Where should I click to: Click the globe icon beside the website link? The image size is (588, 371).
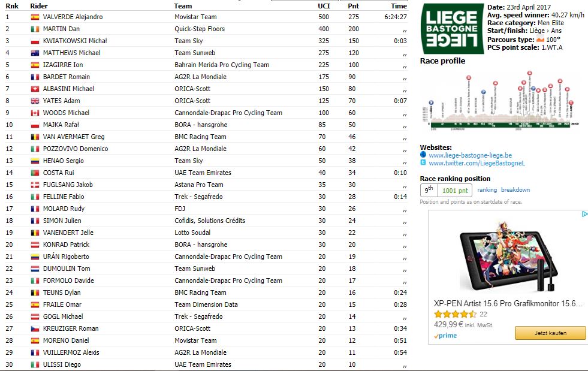pyautogui.click(x=423, y=154)
